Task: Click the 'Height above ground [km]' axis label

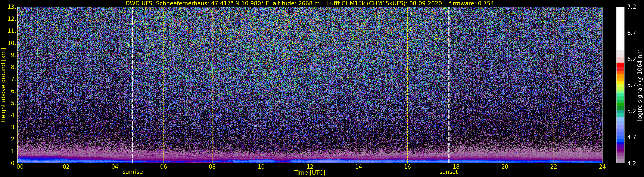Action: (3, 85)
